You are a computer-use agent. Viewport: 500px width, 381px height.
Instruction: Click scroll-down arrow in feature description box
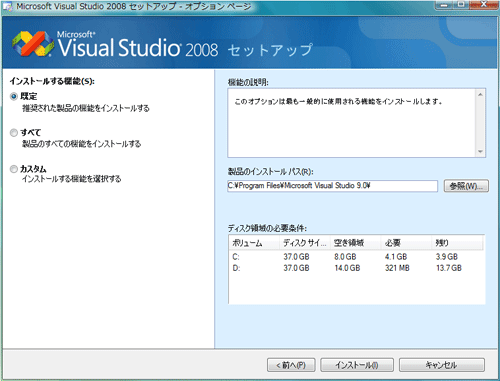480,151
